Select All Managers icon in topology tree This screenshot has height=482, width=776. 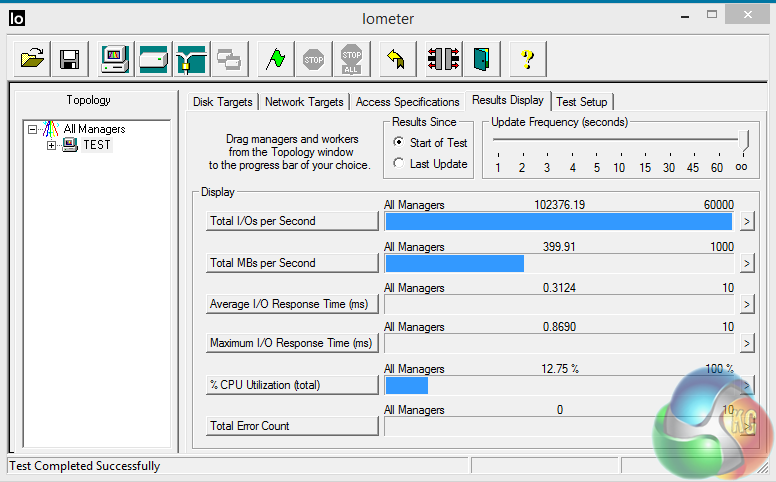[50, 129]
